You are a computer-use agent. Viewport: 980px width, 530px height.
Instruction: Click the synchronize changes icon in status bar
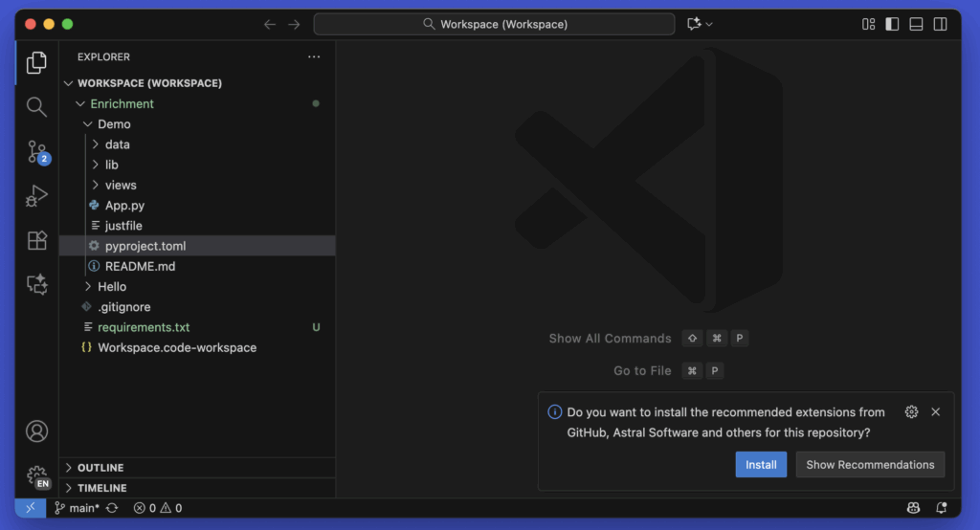coord(112,508)
